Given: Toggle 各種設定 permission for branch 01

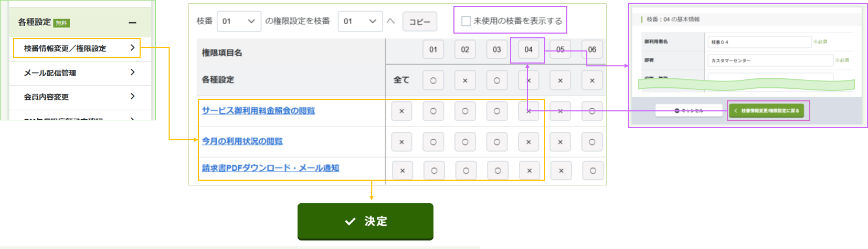Looking at the screenshot, I should [x=433, y=80].
